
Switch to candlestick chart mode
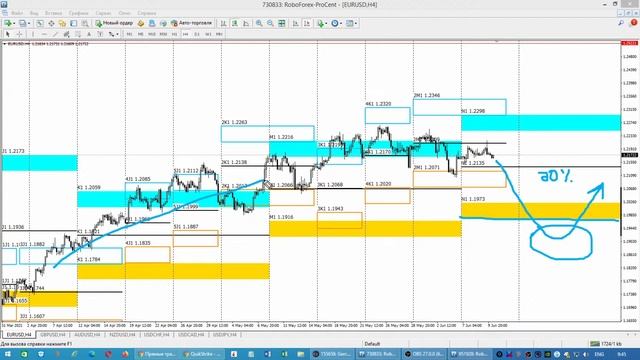(x=235, y=23)
